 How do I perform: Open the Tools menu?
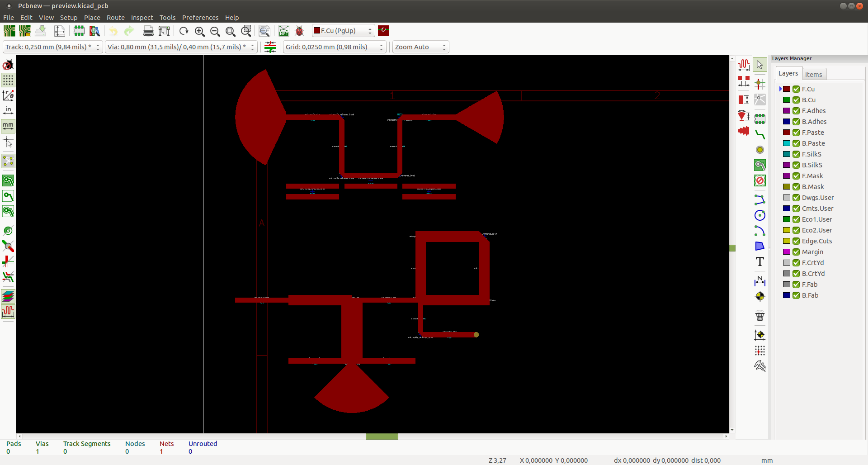[167, 18]
